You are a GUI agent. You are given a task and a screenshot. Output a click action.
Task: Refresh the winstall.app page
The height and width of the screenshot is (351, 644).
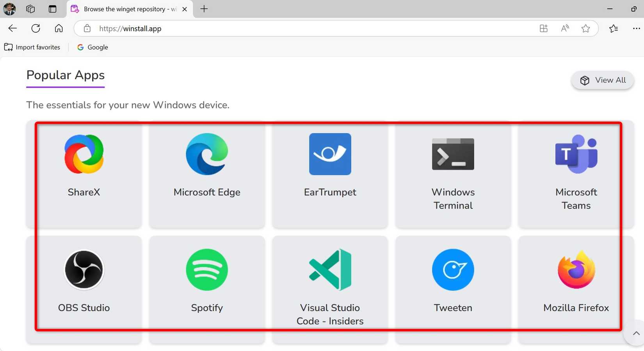(36, 28)
